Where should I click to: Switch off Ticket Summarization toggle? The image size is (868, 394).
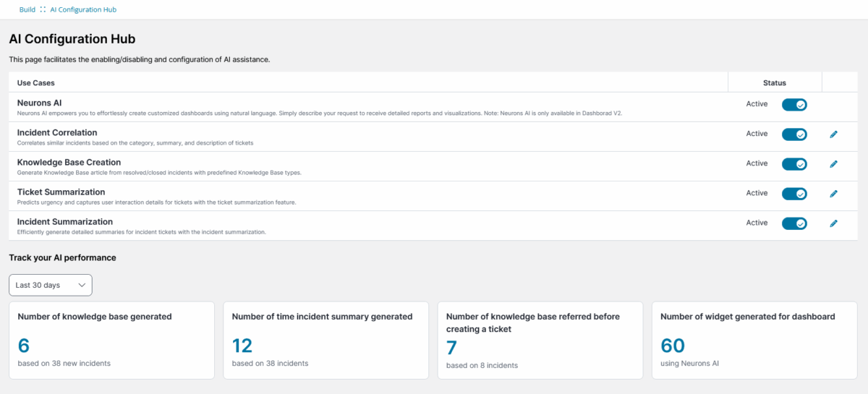794,194
